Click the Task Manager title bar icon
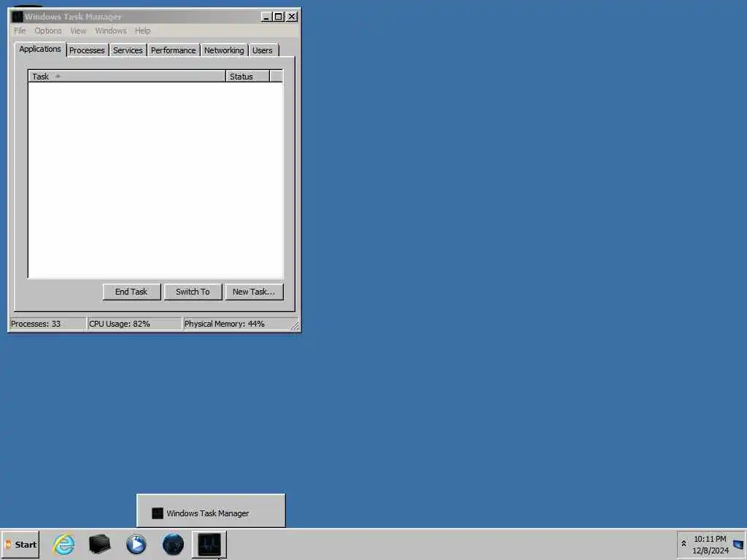This screenshot has width=747, height=560. 18,17
